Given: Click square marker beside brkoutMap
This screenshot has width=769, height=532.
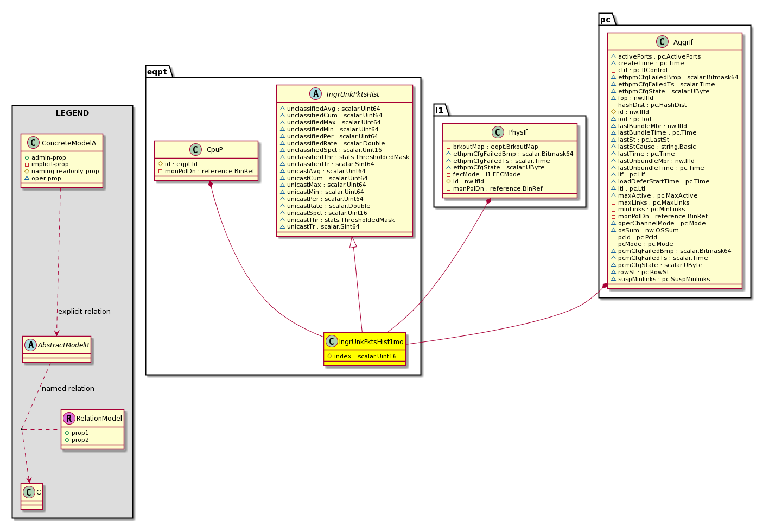Looking at the screenshot, I should click(x=448, y=147).
